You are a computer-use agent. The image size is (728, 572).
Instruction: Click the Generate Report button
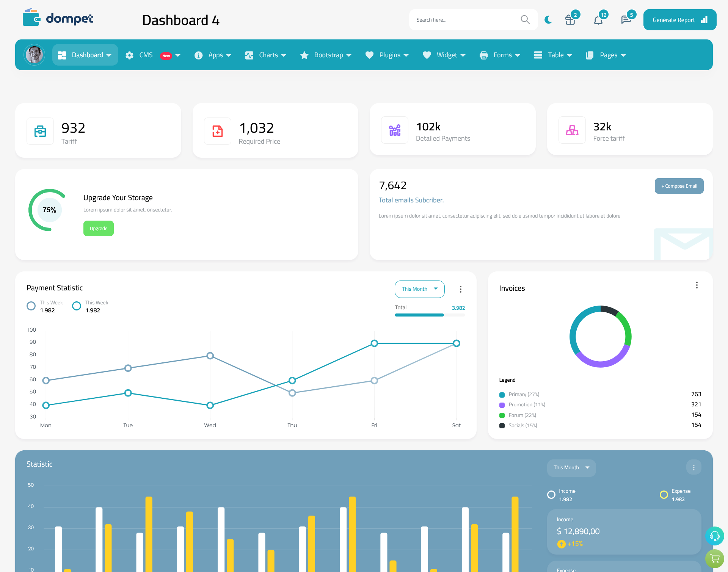pyautogui.click(x=678, y=19)
